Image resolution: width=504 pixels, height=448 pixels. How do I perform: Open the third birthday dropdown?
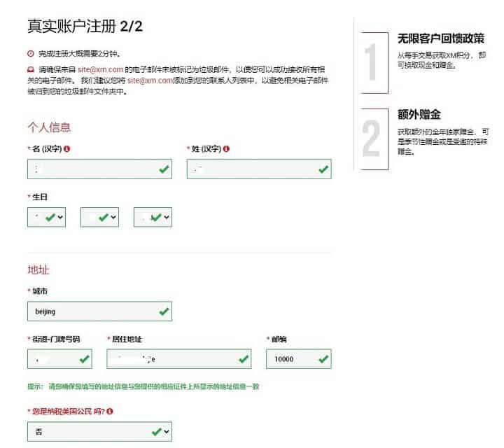(153, 217)
